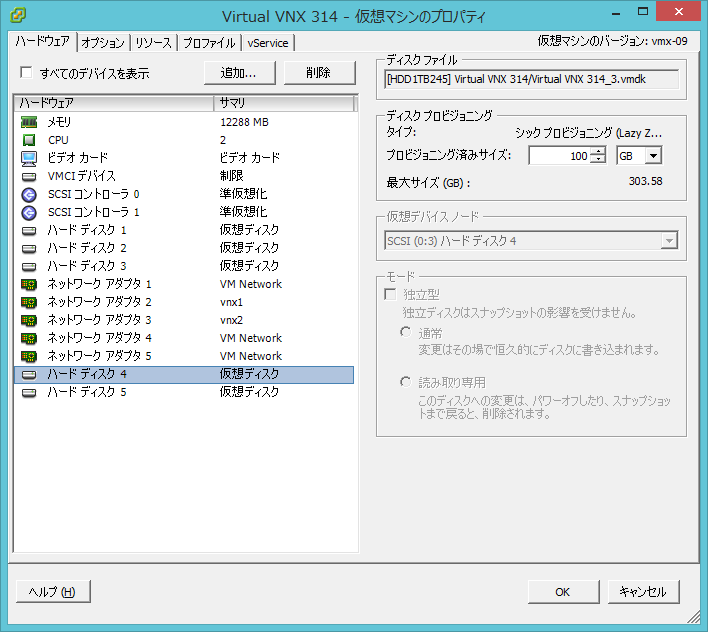Decrease provisioned size with down arrow
Screen dimensions: 708x632
click(x=598, y=159)
